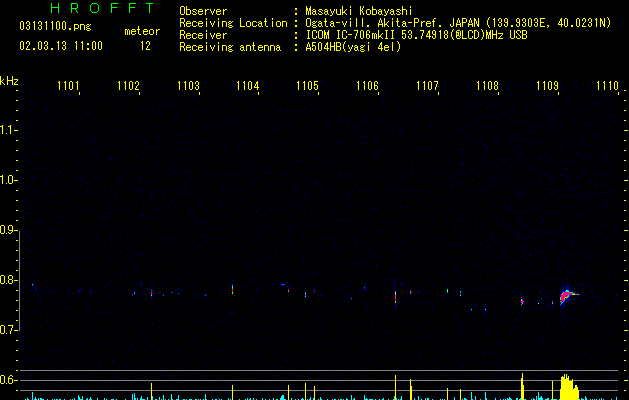The image size is (629, 400).
Task: Click the meteor label
Action: (x=142, y=31)
